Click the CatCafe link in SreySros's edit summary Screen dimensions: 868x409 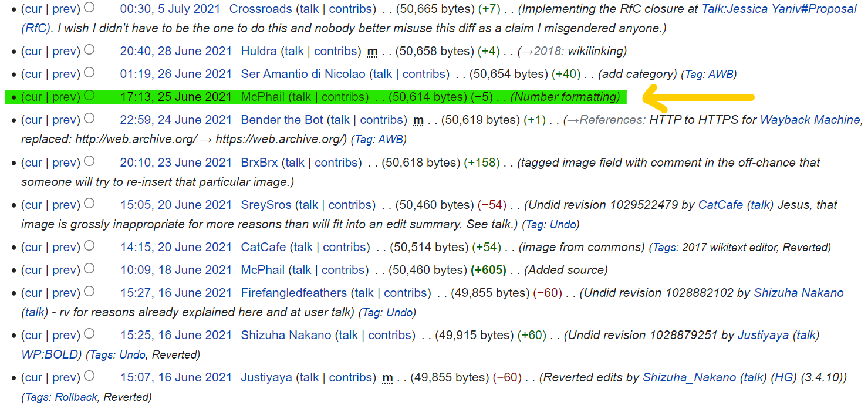click(721, 205)
